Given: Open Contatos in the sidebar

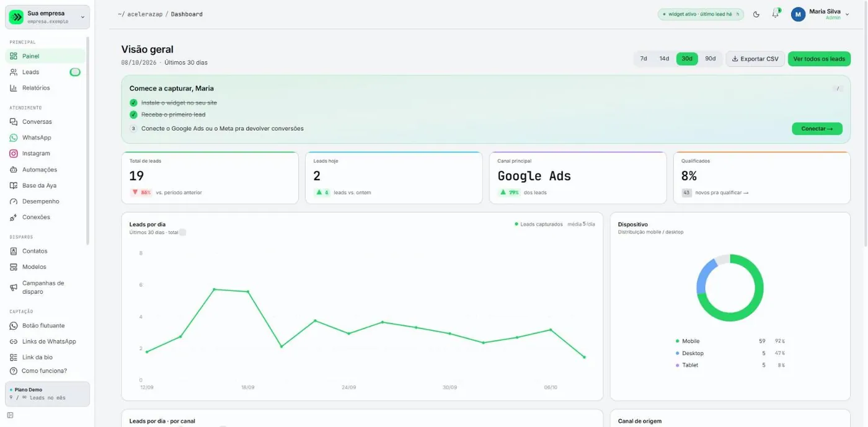Looking at the screenshot, I should click(x=45, y=251).
